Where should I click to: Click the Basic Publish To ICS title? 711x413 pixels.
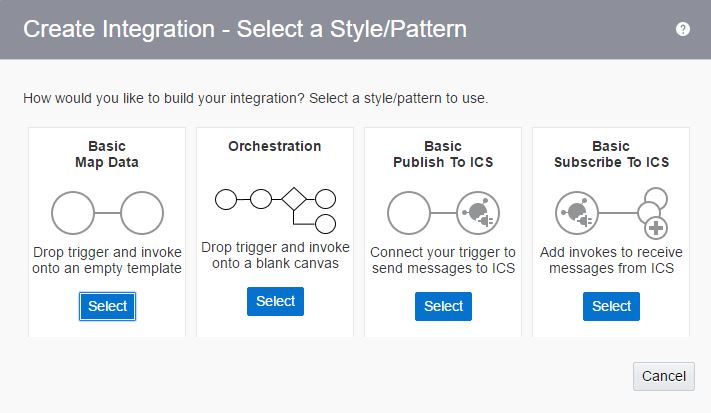(x=443, y=154)
